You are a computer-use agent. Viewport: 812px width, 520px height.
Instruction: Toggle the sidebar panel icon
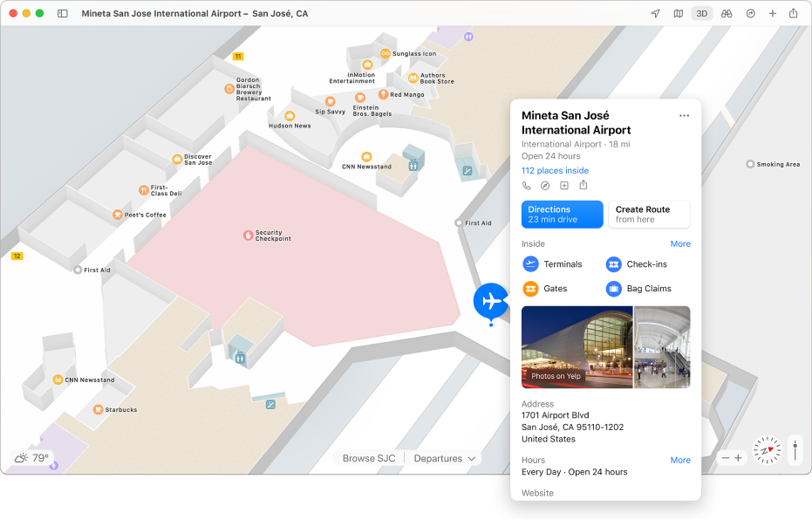pos(63,13)
